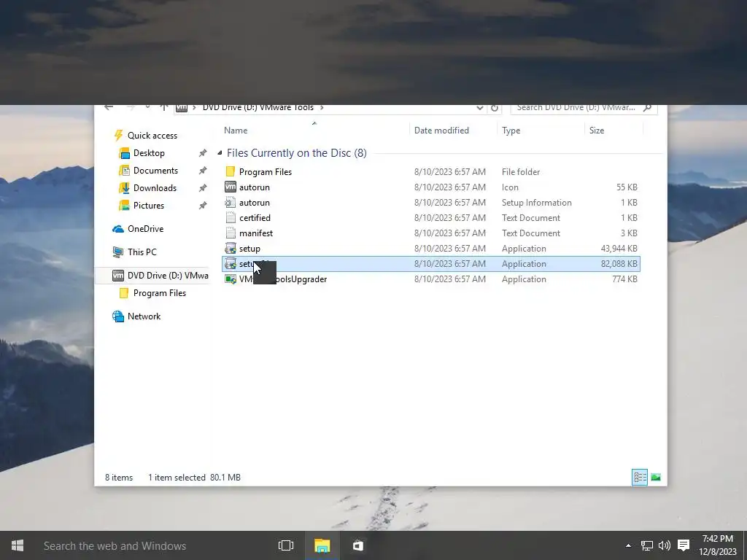Click the OneDrive cloud icon
The width and height of the screenshot is (747, 560).
118,229
